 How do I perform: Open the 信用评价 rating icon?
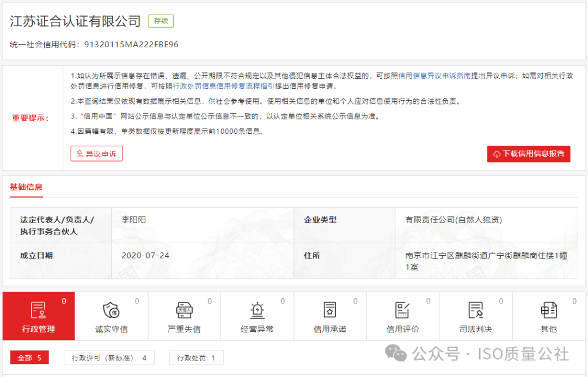pos(403,311)
